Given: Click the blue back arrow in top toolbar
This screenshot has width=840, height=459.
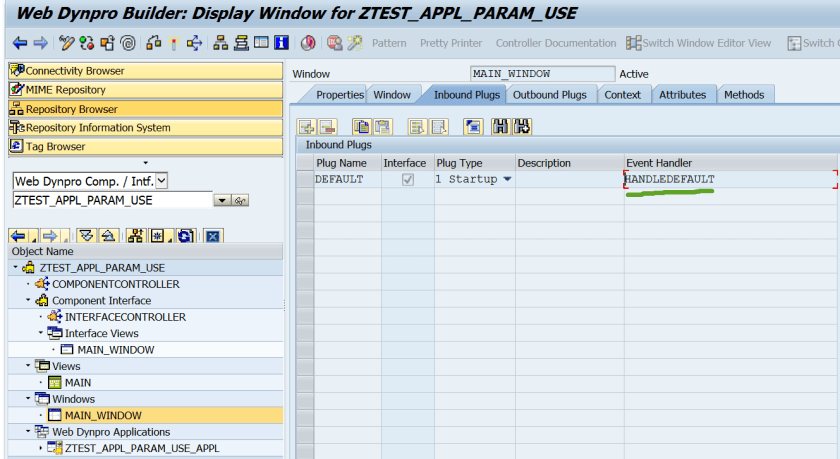Looking at the screenshot, I should (20, 43).
